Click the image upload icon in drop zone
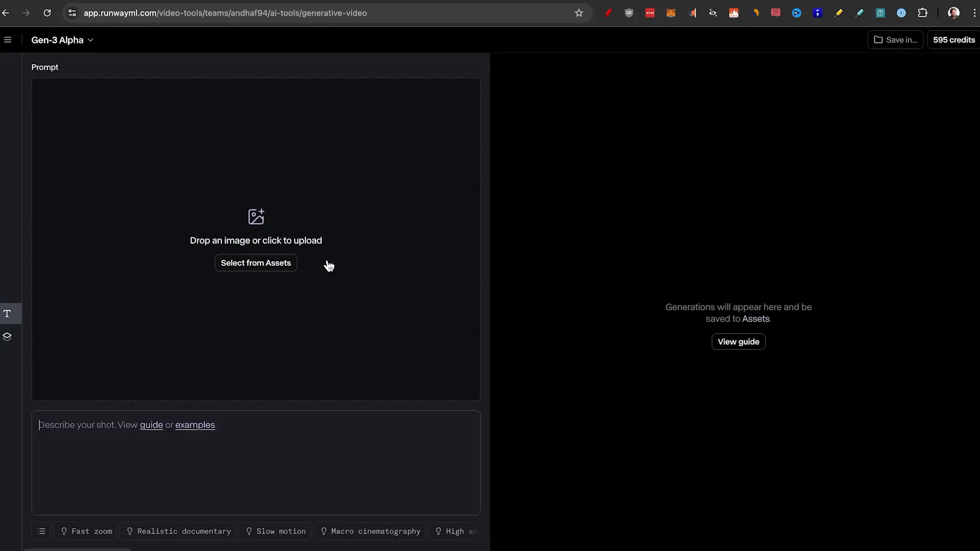 point(256,216)
